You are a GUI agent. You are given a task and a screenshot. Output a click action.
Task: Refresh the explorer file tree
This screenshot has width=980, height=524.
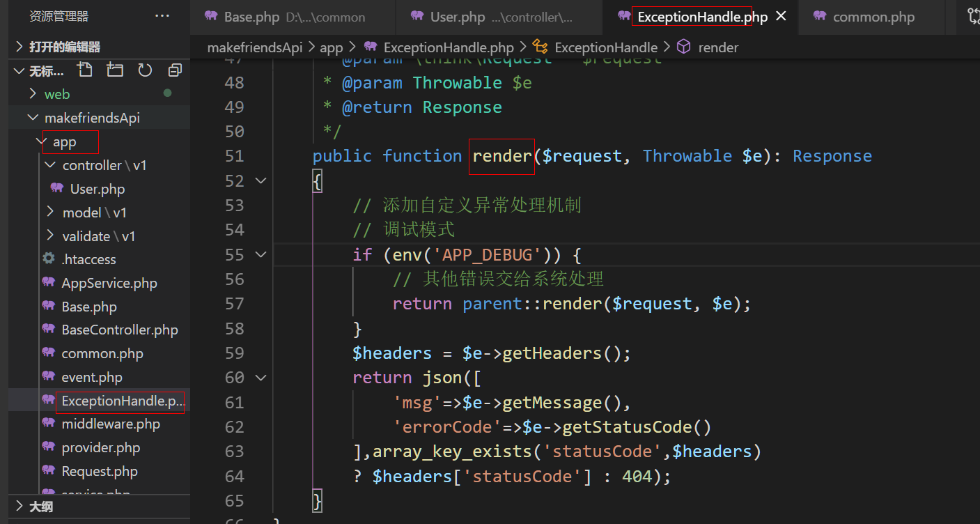[x=145, y=70]
